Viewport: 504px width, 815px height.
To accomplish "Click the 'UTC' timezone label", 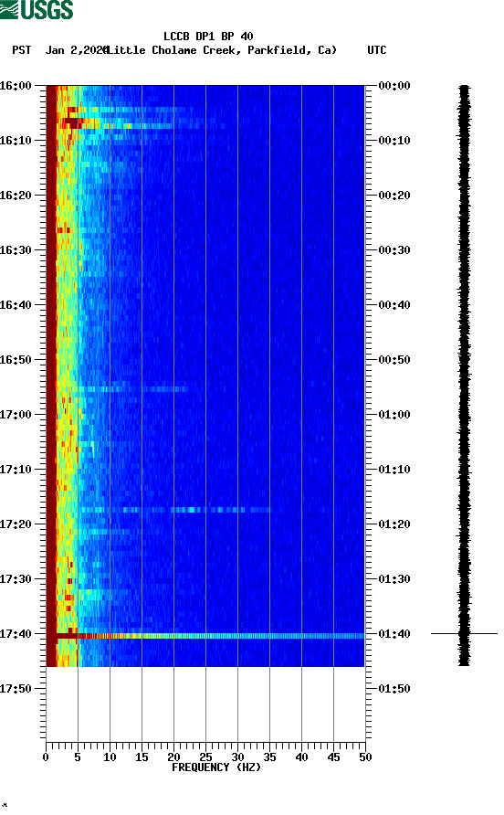I will [x=377, y=50].
